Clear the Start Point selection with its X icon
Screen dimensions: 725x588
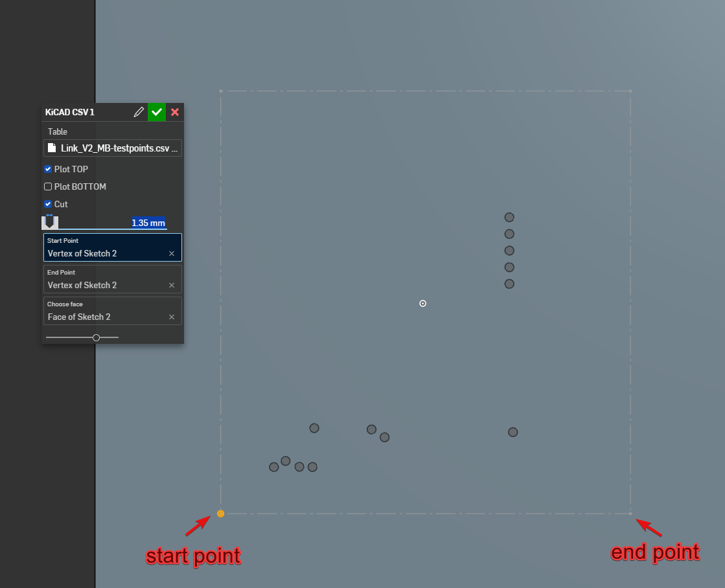pyautogui.click(x=172, y=253)
